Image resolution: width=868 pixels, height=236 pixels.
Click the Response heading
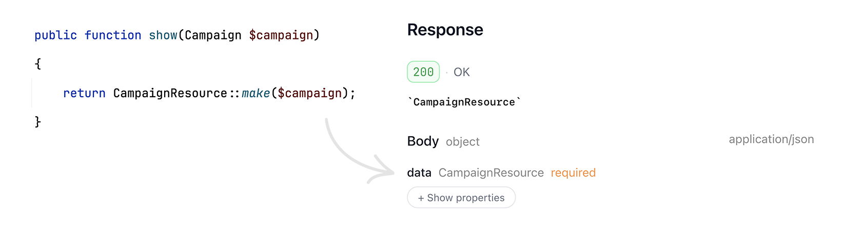(x=445, y=30)
